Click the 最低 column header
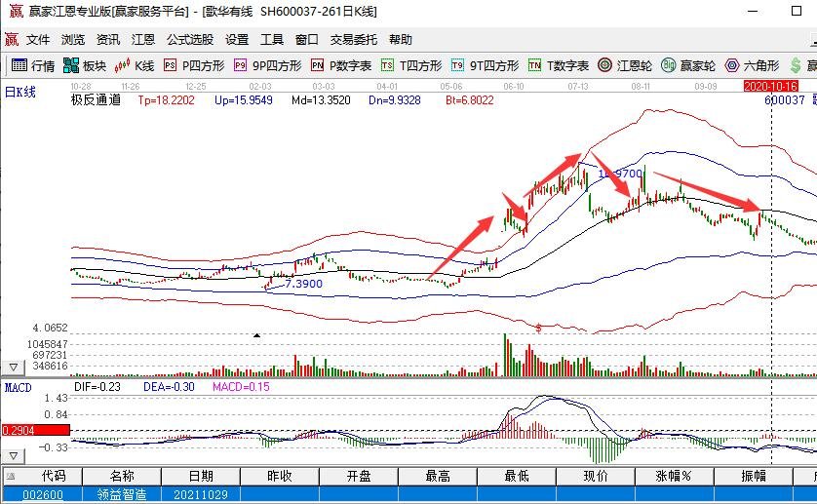The height and width of the screenshot is (504, 817). pos(517,476)
